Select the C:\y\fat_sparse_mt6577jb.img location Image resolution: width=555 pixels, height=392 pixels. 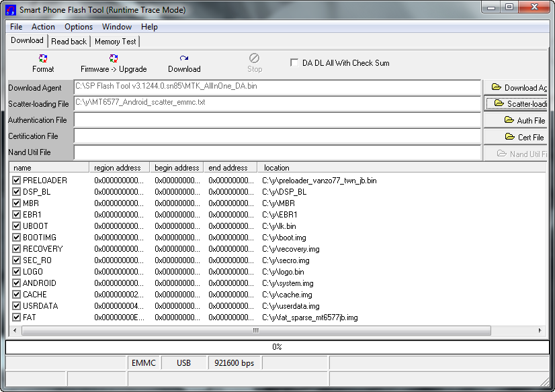[x=310, y=317]
